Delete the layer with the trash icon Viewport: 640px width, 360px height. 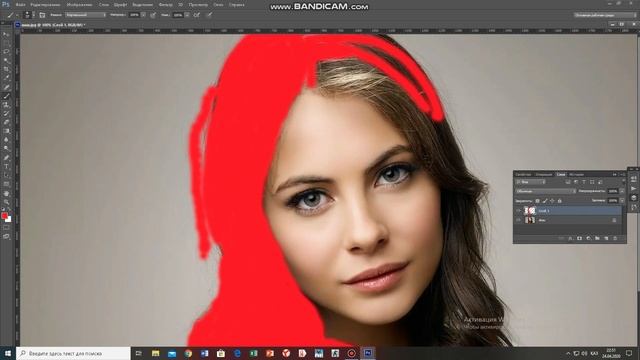tap(615, 238)
